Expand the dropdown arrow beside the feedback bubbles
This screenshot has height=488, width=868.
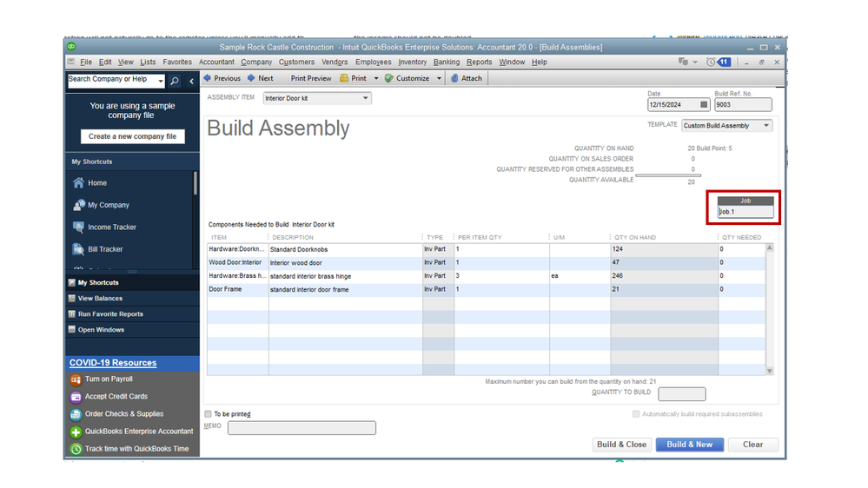click(695, 62)
